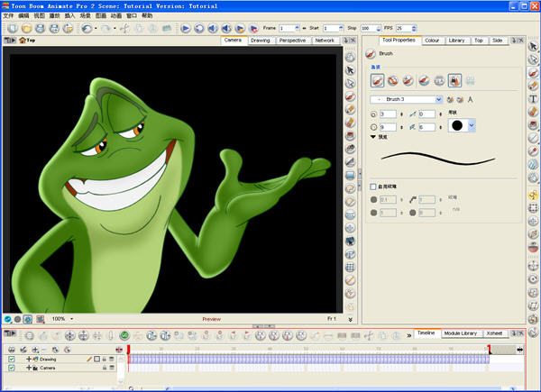Click the Play button in playback toolbar
The image size is (541, 392).
185,29
